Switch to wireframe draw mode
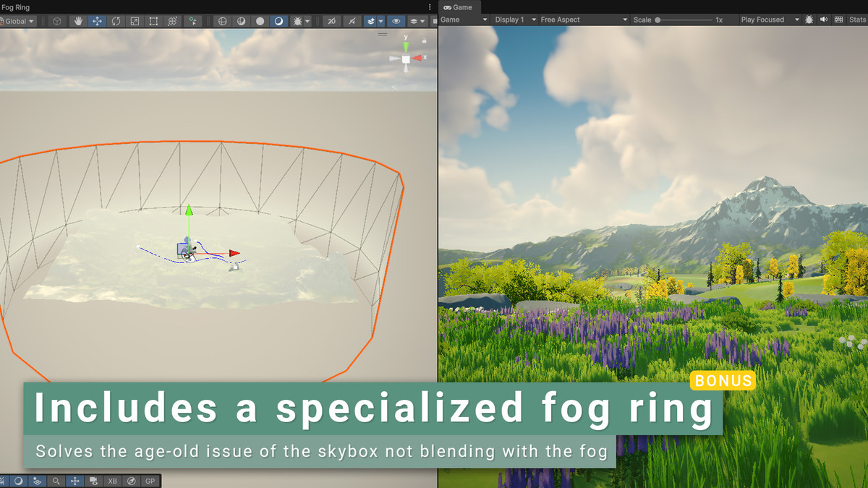 pos(223,21)
